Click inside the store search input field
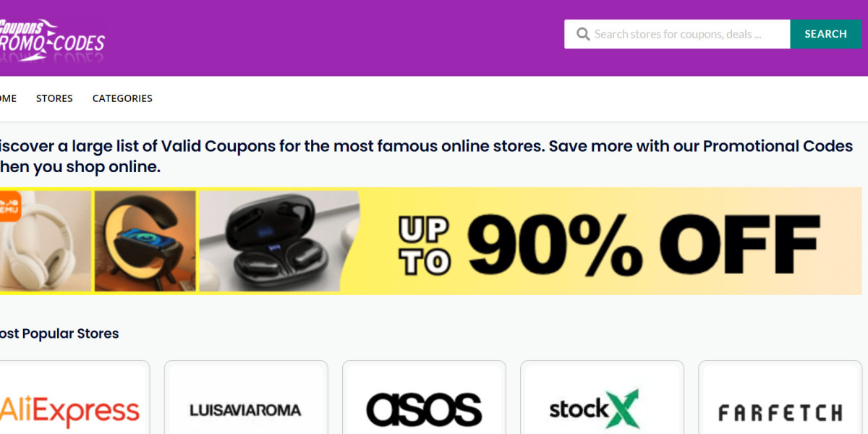Viewport: 868px width, 434px height. [680, 33]
